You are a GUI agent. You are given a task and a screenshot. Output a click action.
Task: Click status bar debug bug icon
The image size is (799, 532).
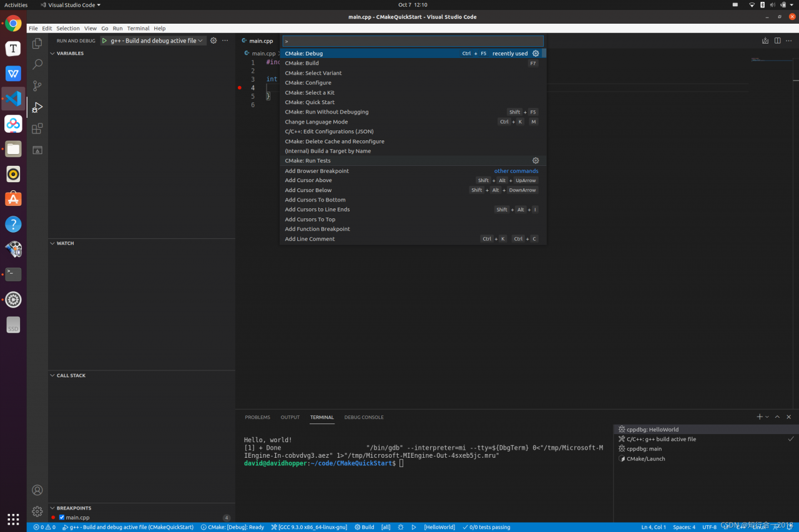[401, 527]
